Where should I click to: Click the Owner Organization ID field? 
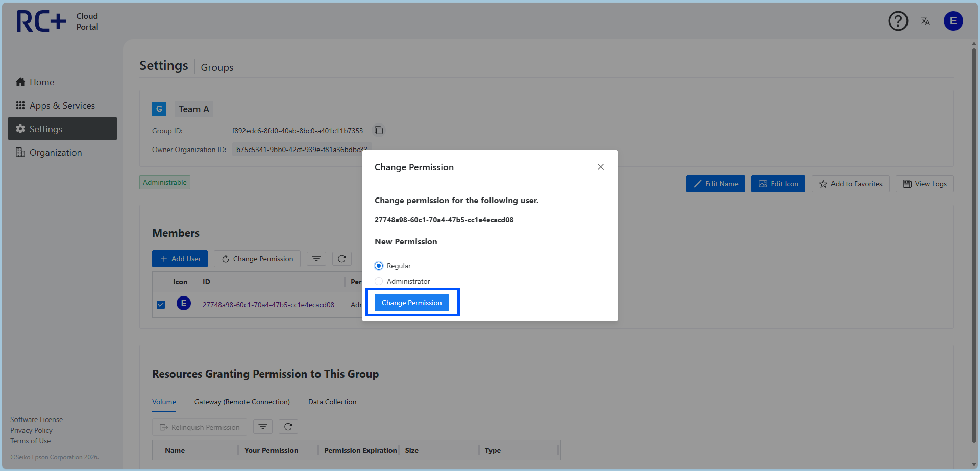click(301, 150)
